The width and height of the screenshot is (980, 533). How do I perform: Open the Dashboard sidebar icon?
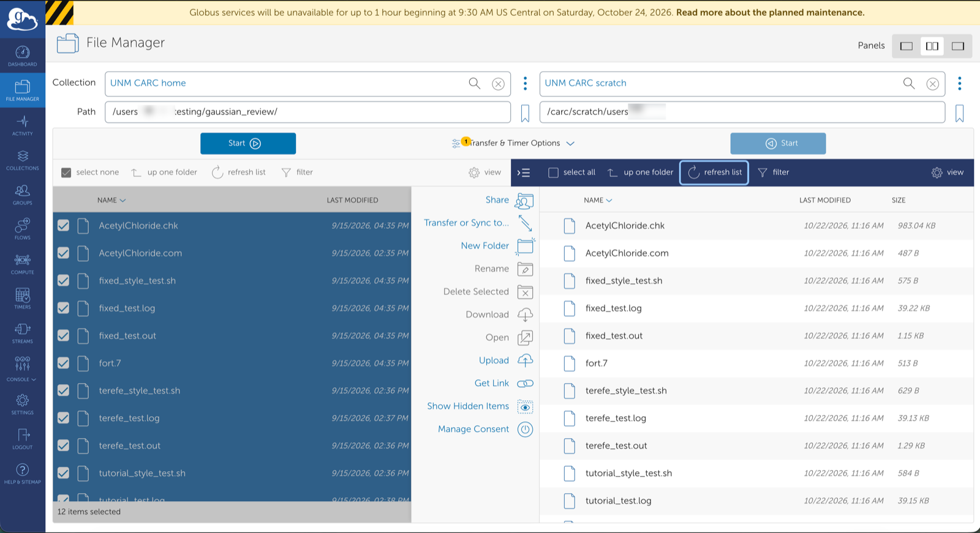[23, 56]
